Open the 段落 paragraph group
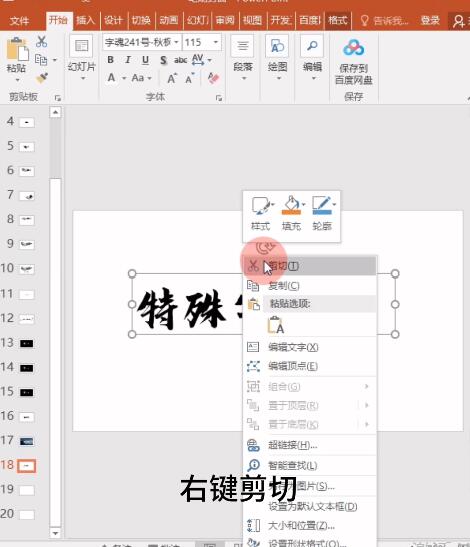 (x=243, y=58)
